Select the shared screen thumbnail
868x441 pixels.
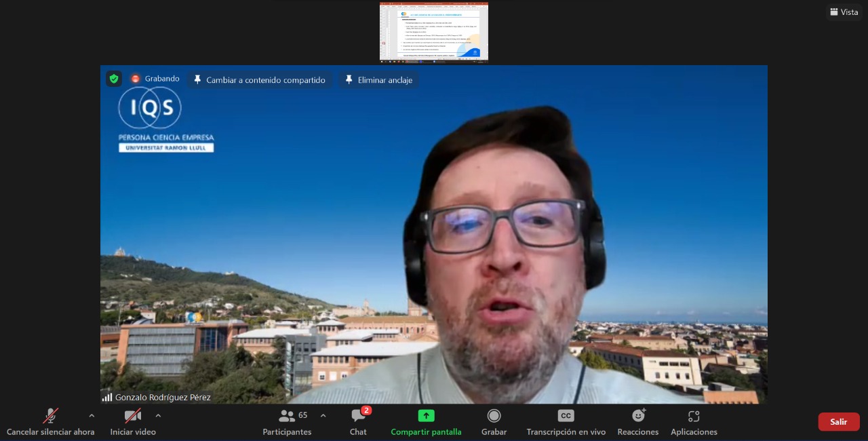pos(434,33)
